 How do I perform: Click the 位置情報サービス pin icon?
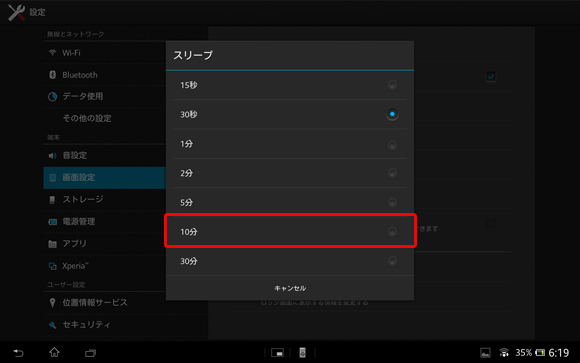coord(53,303)
